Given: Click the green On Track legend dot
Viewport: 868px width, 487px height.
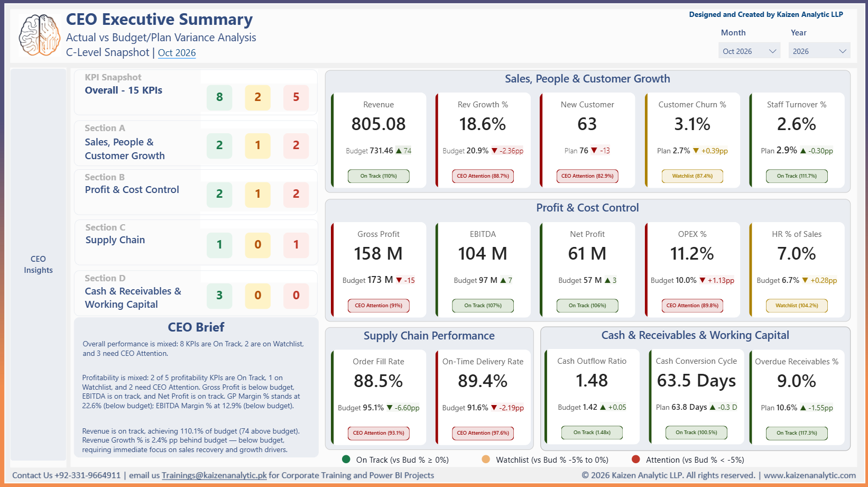Looking at the screenshot, I should pyautogui.click(x=346, y=460).
